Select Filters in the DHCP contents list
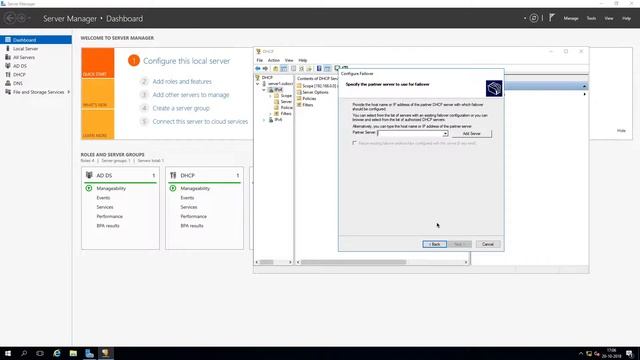Screen dimensions: 640x360 [x=307, y=105]
